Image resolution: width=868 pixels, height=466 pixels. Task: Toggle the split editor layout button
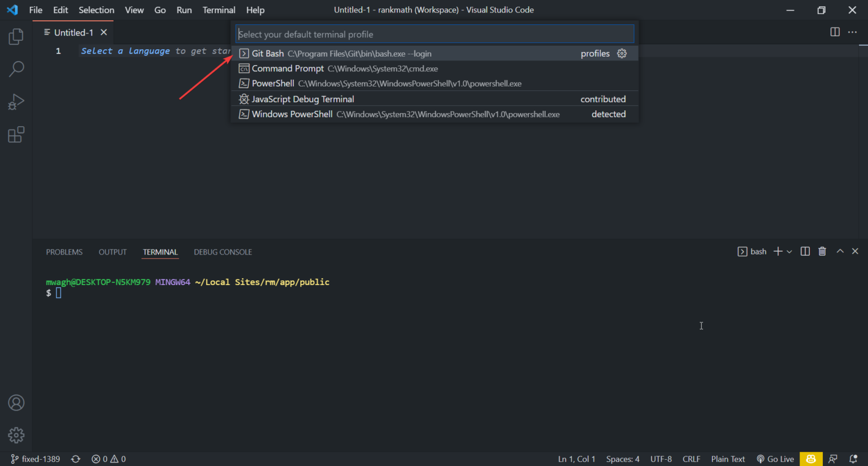pyautogui.click(x=835, y=32)
